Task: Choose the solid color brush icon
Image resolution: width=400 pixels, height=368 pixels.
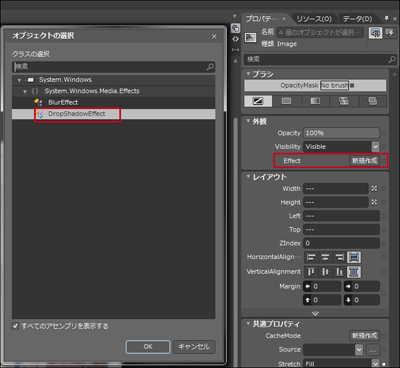Action: tap(286, 101)
